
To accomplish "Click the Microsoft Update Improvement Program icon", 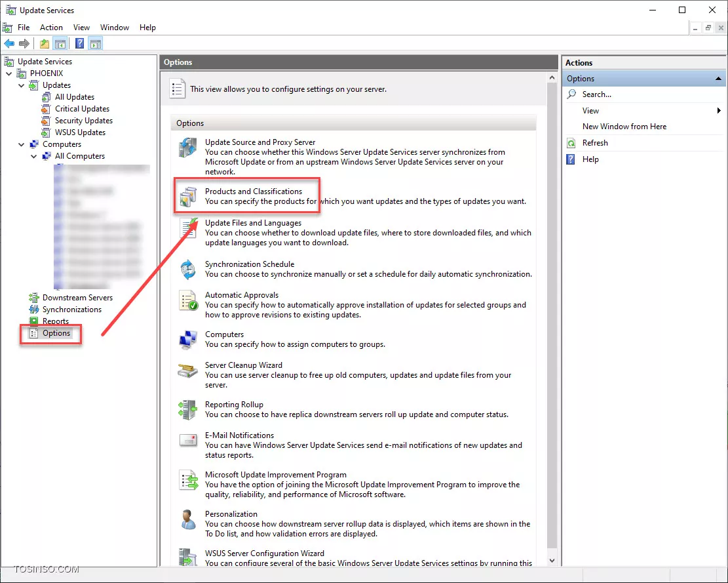I will pos(189,480).
